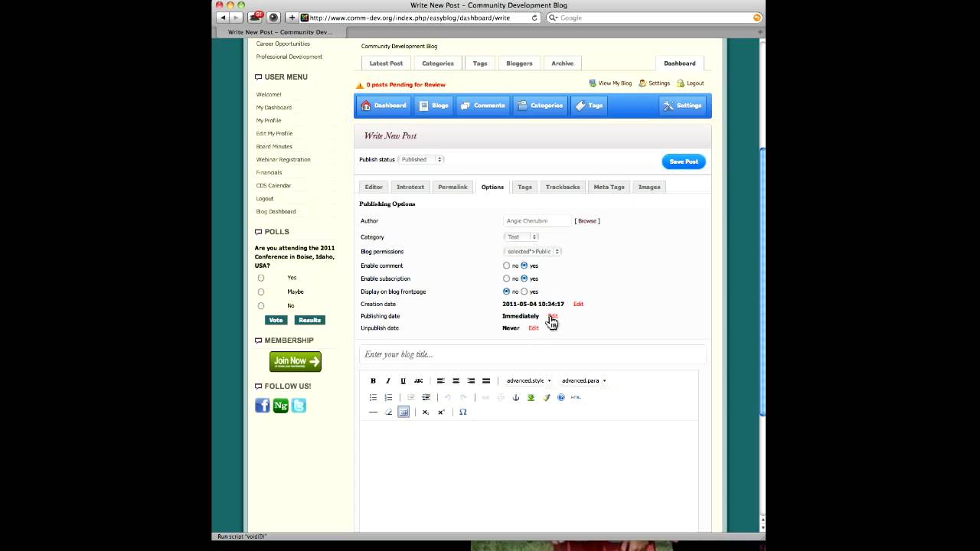The height and width of the screenshot is (551, 980).
Task: Click Edit next to Creation date
Action: coord(578,304)
